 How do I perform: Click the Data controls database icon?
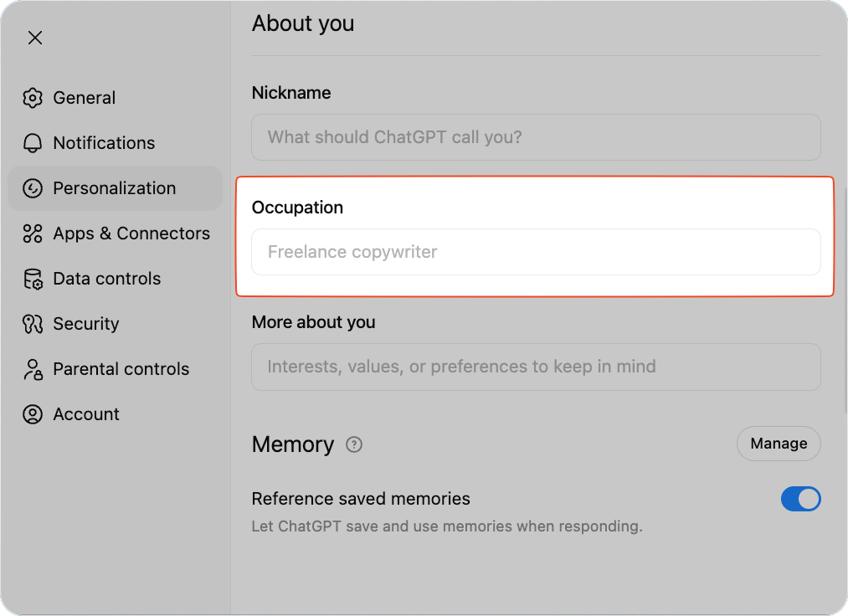(x=33, y=279)
